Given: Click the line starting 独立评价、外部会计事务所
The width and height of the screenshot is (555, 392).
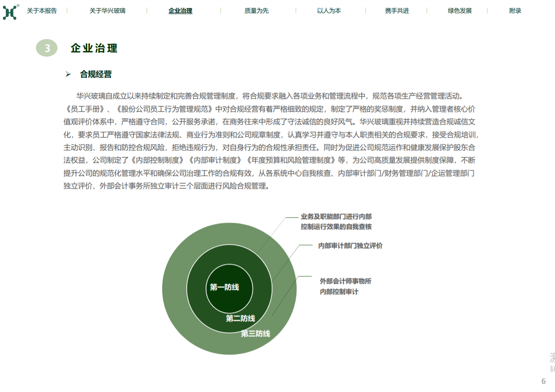Looking at the screenshot, I should (x=166, y=186).
